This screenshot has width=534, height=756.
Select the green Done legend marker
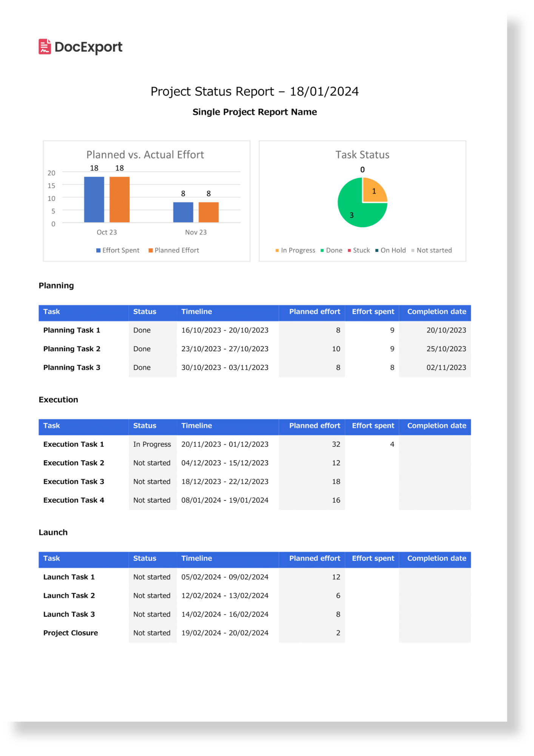tap(322, 251)
